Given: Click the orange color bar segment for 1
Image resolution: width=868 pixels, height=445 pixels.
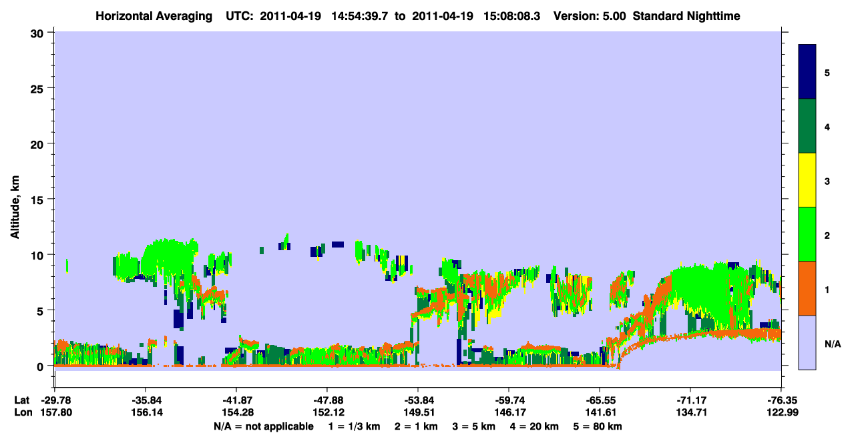Looking at the screenshot, I should (807, 288).
